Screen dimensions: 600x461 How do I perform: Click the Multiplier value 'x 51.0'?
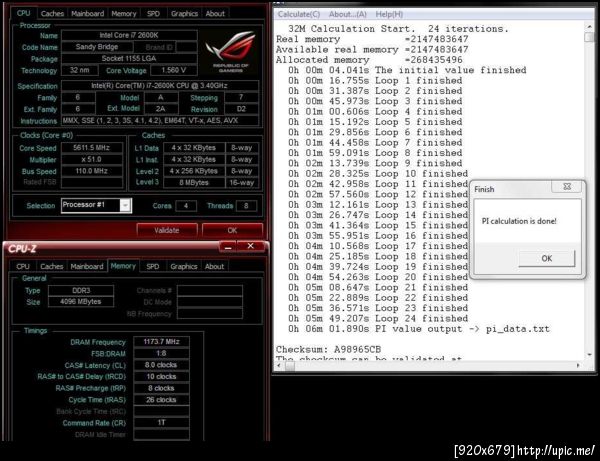point(91,160)
